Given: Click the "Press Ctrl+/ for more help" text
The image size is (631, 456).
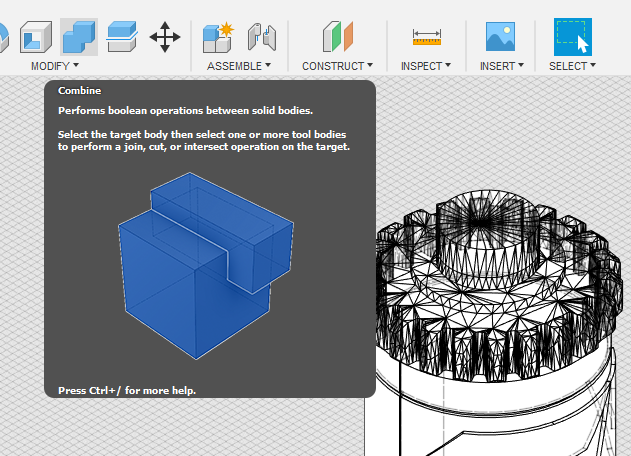Looking at the screenshot, I should click(127, 390).
